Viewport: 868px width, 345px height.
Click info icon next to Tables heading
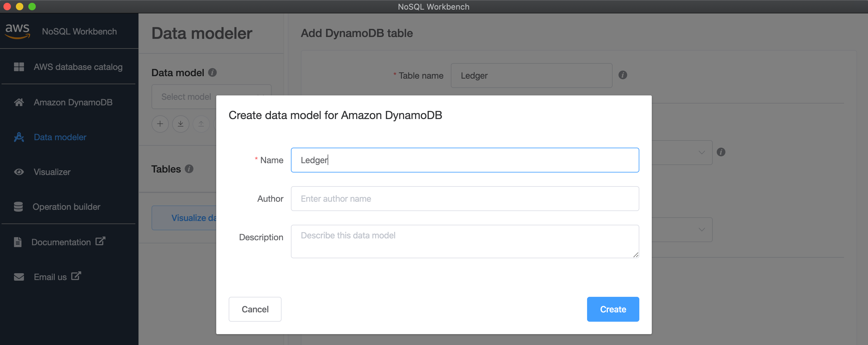189,169
